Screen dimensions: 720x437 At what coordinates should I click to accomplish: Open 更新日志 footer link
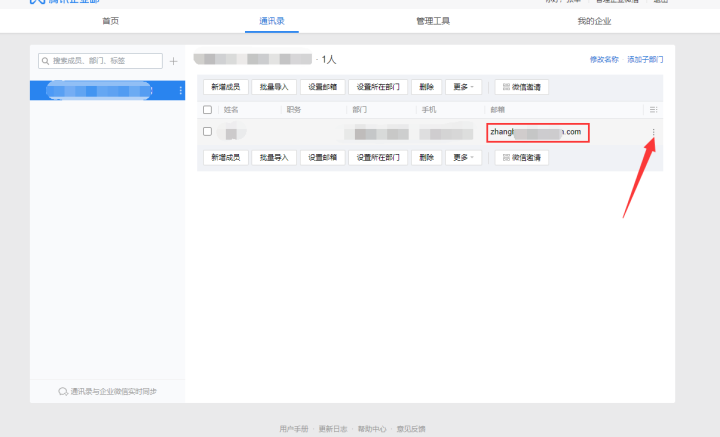333,429
